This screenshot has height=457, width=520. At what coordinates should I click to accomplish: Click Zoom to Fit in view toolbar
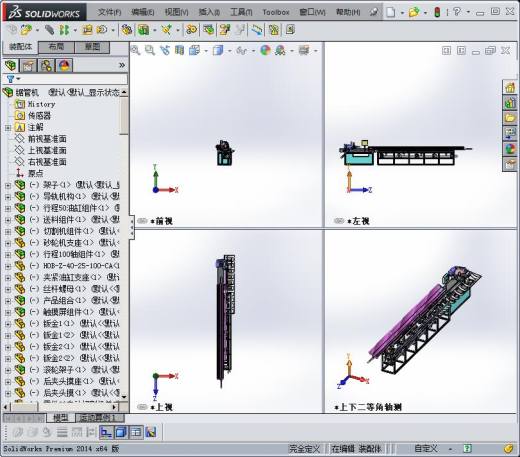tap(135, 50)
